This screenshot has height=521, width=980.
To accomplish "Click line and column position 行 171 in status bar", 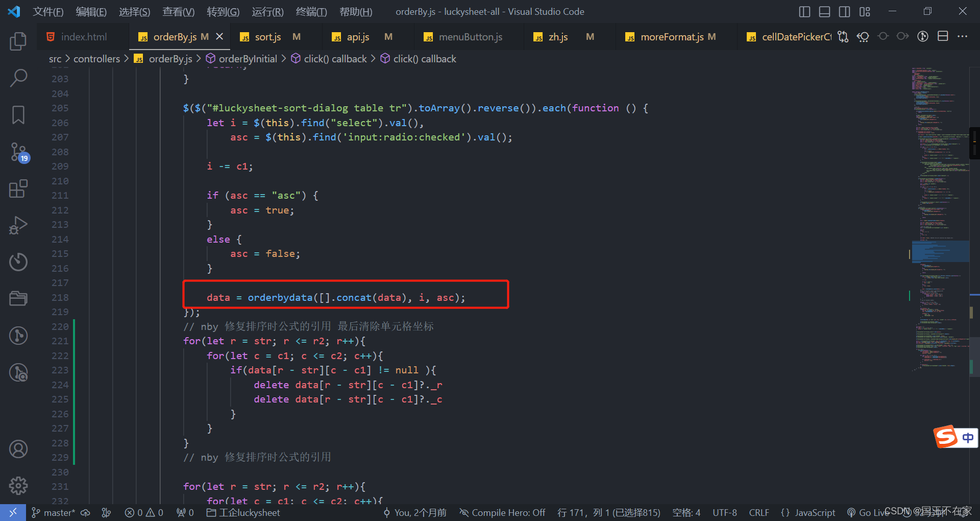I will click(609, 512).
